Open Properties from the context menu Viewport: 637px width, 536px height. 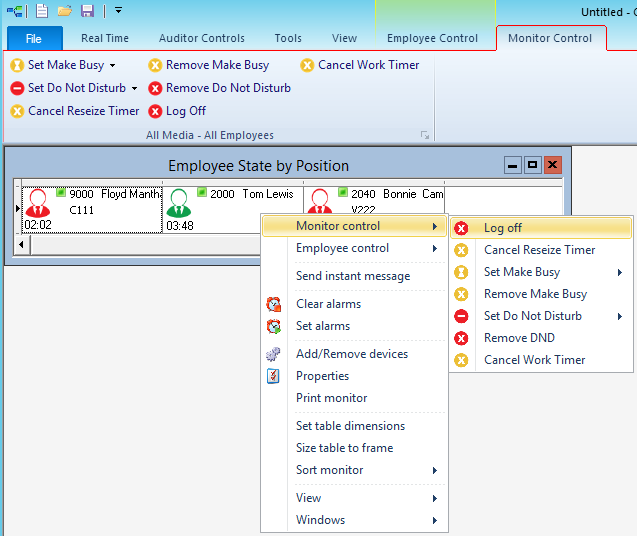pos(322,376)
